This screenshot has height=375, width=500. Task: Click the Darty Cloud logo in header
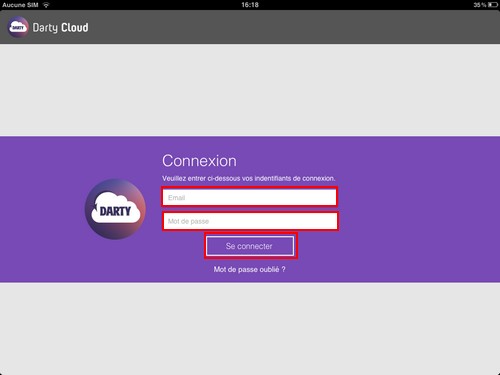point(18,27)
